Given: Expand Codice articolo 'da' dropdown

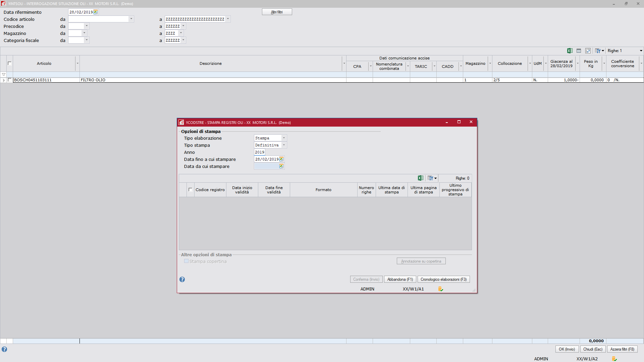Looking at the screenshot, I should (131, 19).
